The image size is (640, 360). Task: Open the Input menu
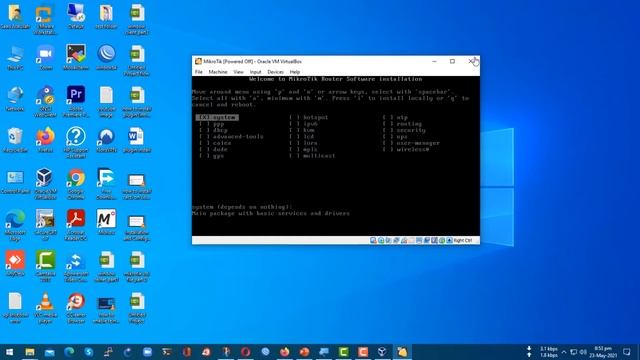(x=256, y=72)
